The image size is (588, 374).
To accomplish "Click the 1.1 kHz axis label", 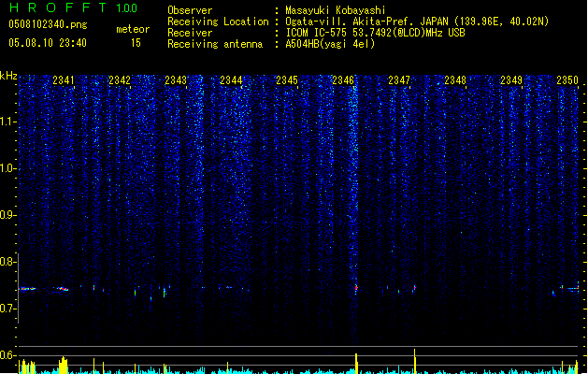I will pyautogui.click(x=7, y=122).
